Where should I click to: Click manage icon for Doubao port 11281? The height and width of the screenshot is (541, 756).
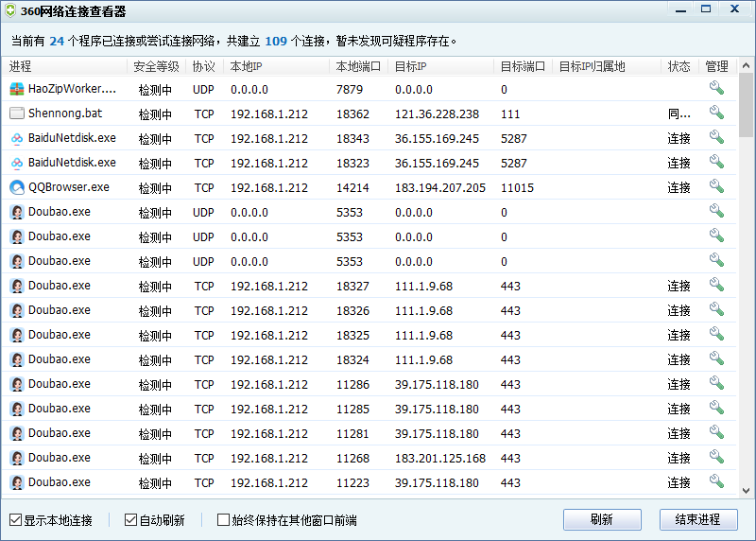[x=716, y=432]
